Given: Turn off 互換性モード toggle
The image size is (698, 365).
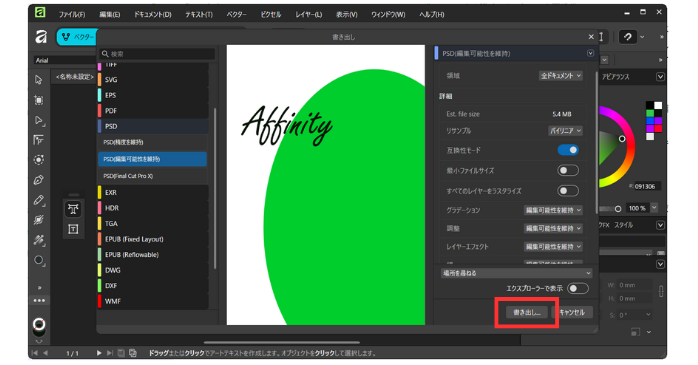Looking at the screenshot, I should [568, 150].
